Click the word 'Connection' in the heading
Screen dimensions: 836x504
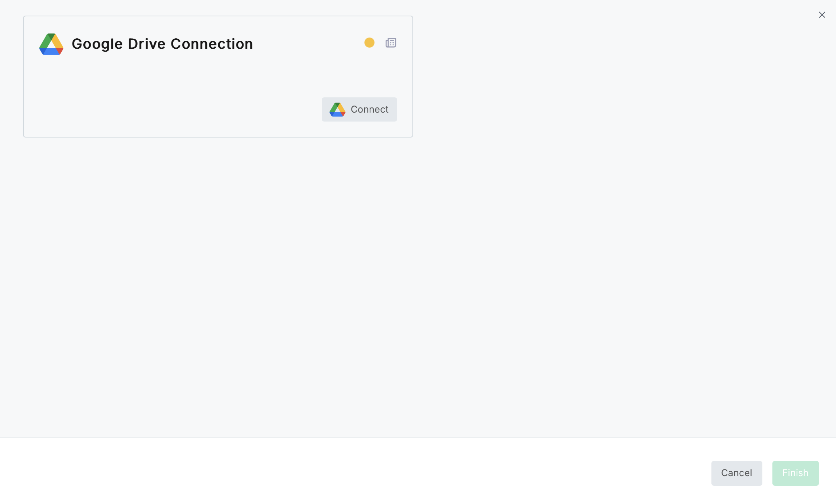(212, 44)
